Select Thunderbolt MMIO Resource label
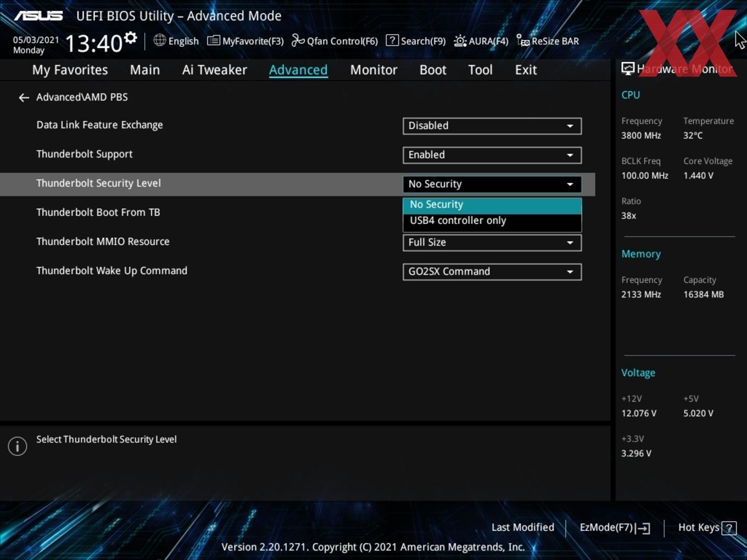This screenshot has width=747, height=560. (103, 242)
